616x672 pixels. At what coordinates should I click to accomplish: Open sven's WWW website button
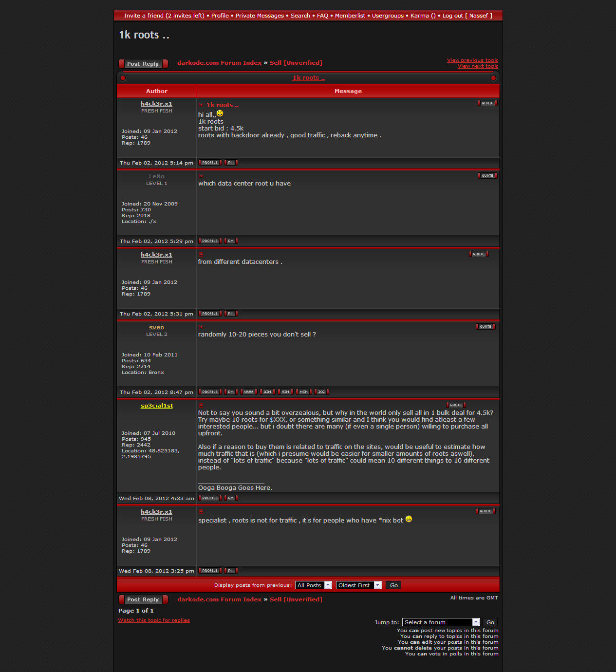tap(248, 392)
